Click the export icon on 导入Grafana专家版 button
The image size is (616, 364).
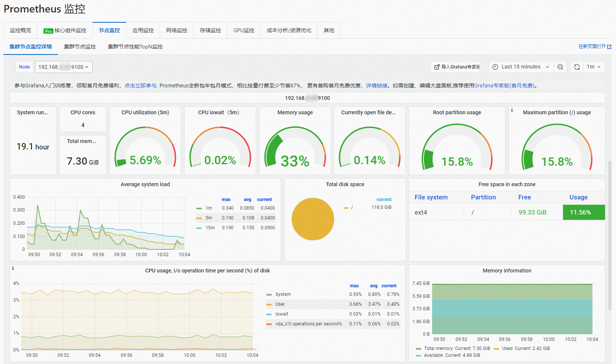coord(437,67)
